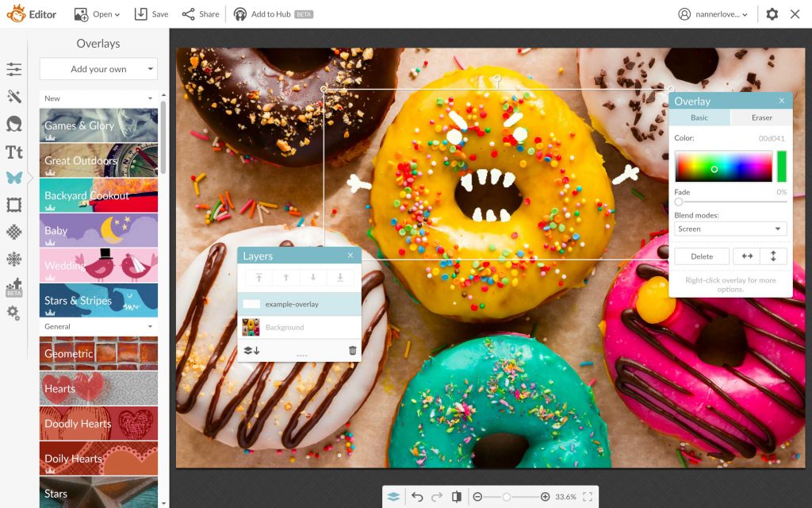This screenshot has width=812, height=508.
Task: Select the Basic tab in Overlay panel
Action: tap(701, 117)
